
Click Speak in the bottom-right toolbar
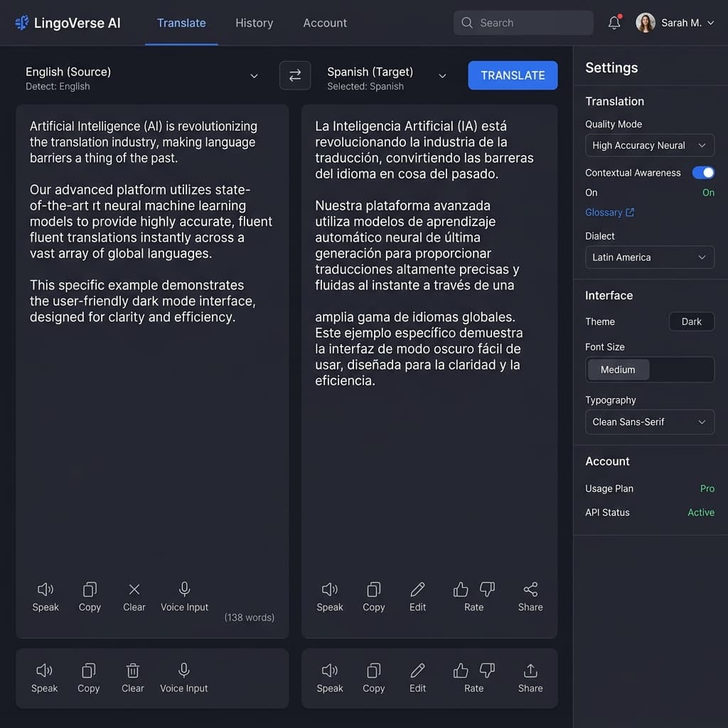point(330,678)
